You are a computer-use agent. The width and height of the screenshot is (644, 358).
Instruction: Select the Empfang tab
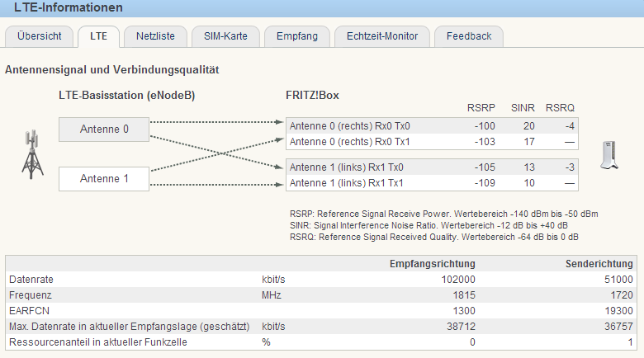(297, 36)
